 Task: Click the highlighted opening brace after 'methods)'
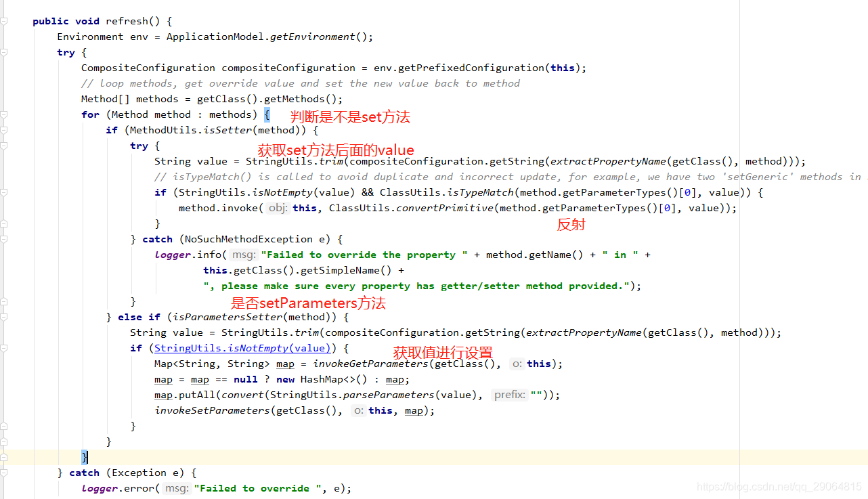point(267,114)
